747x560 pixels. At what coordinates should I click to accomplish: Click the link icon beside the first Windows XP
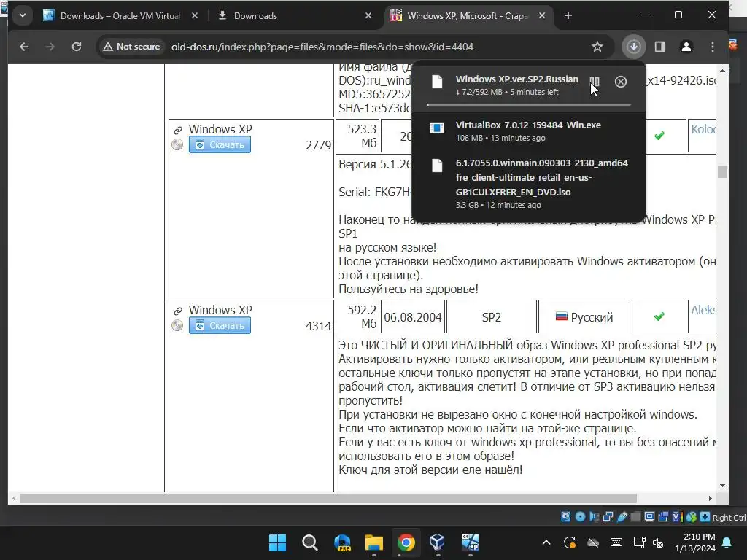178,130
